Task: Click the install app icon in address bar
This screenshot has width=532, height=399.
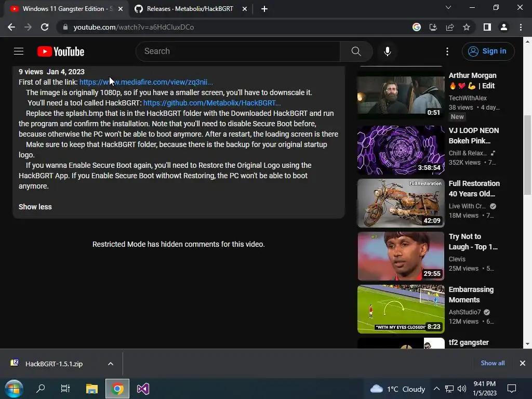Action: (433, 27)
